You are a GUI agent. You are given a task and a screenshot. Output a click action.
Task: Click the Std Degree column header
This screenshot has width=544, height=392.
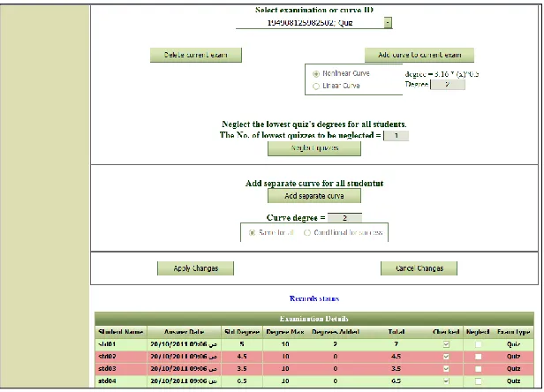[242, 332]
